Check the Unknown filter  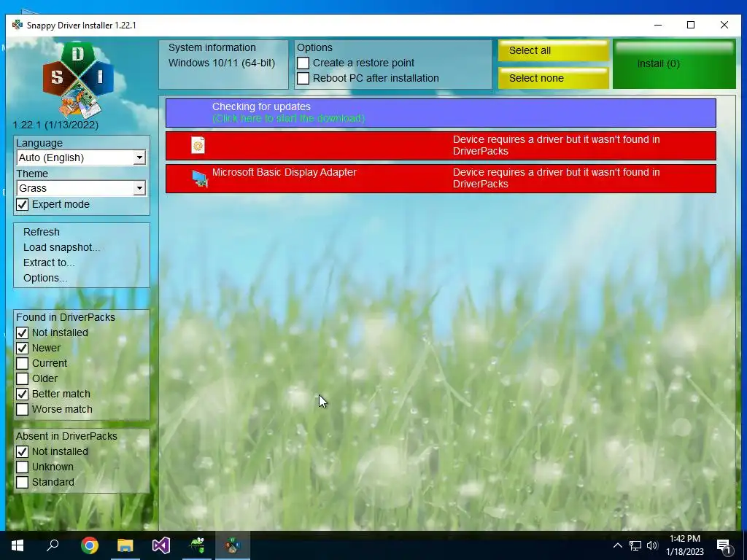click(x=23, y=467)
